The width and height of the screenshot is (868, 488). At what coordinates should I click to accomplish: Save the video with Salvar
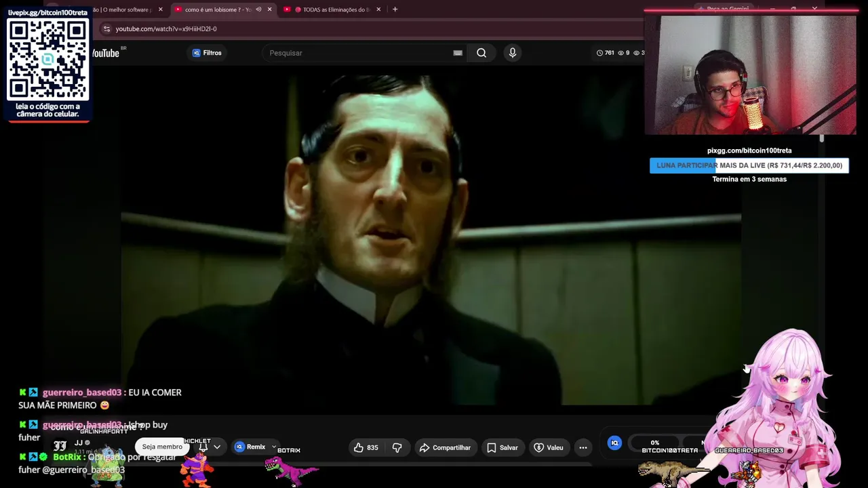[x=502, y=447]
